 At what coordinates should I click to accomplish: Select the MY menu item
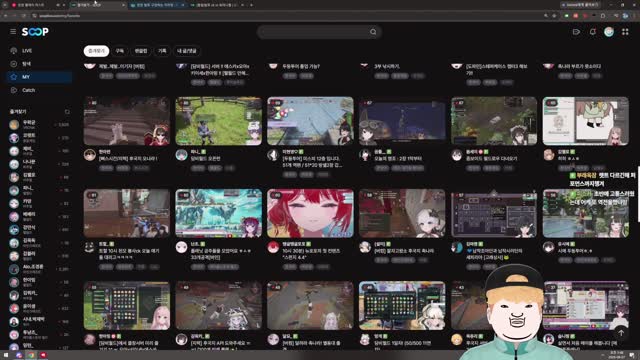[x=39, y=77]
